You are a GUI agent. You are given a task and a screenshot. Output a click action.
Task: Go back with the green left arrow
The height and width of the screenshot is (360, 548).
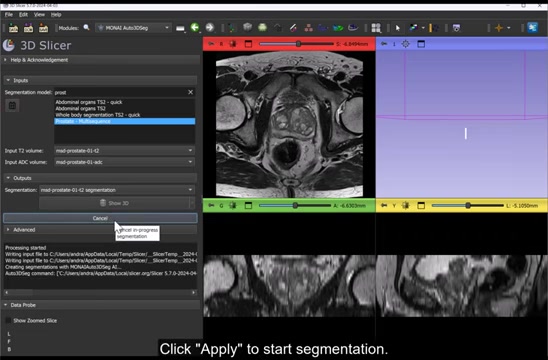pos(195,28)
